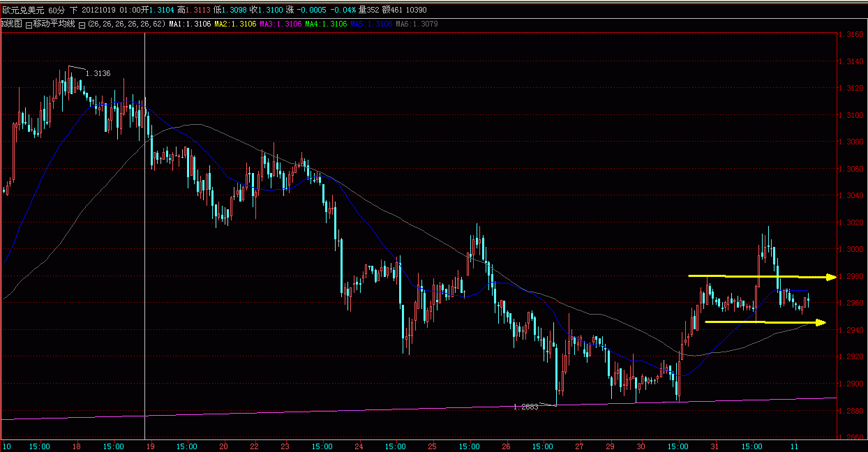Select the 60分 period label
The image size is (868, 452).
56,10
